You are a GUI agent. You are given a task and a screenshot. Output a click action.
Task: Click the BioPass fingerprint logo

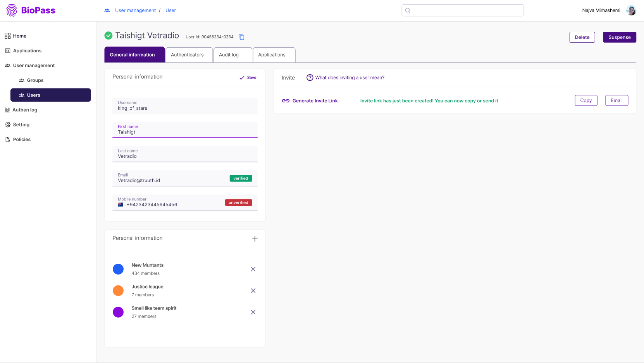[x=12, y=10]
